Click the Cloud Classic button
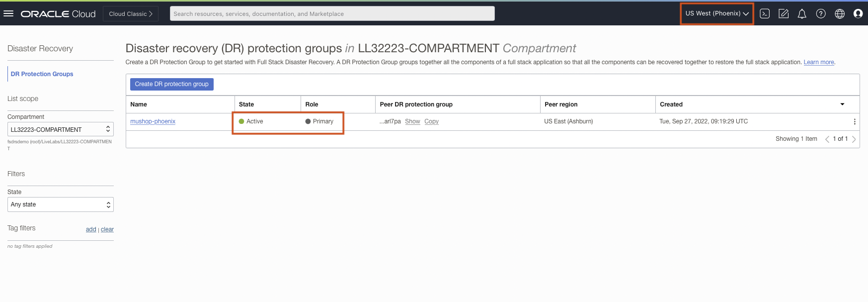Viewport: 868px width, 302px height. click(131, 14)
